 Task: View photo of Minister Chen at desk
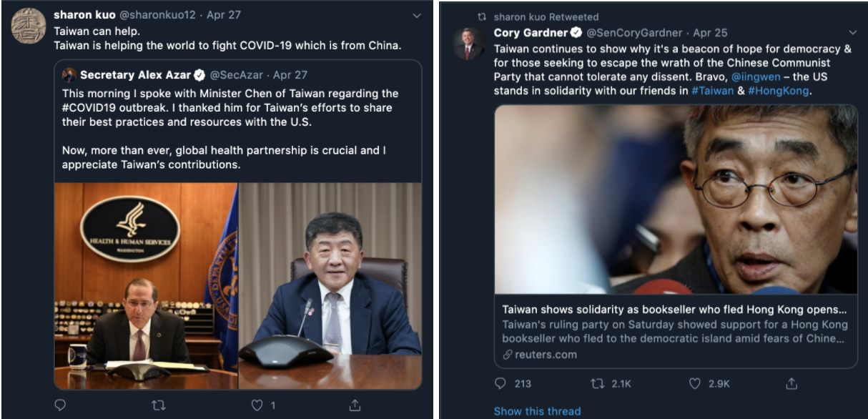tap(330, 286)
